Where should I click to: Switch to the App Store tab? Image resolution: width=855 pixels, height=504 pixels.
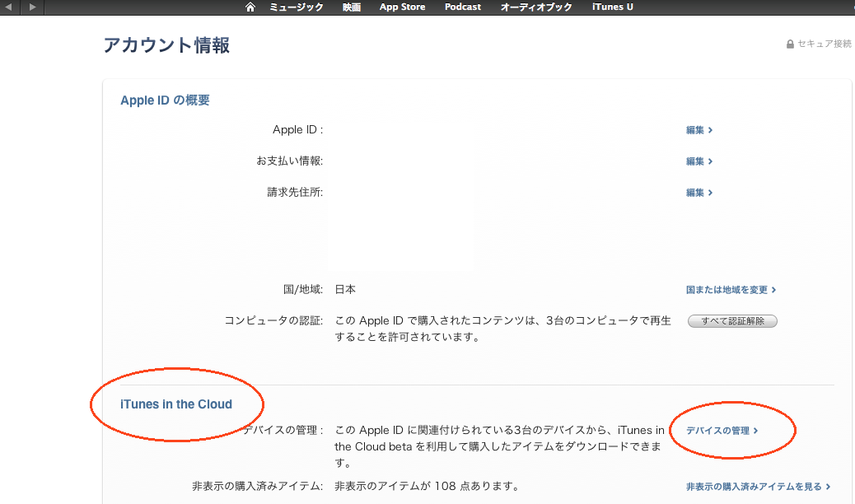[x=403, y=7]
